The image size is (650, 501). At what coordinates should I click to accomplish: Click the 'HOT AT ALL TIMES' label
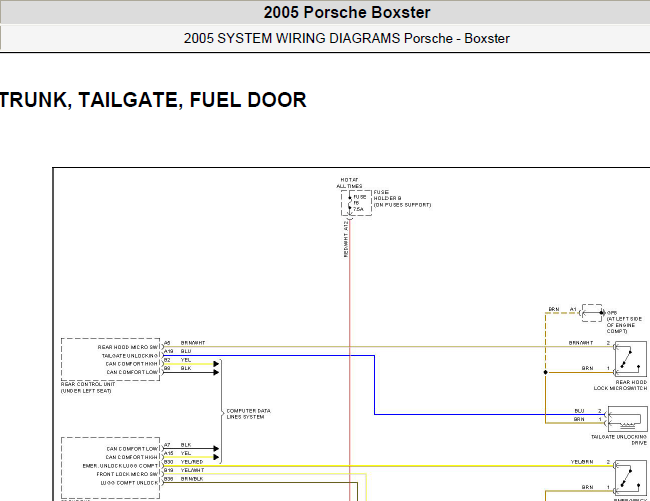tap(349, 183)
